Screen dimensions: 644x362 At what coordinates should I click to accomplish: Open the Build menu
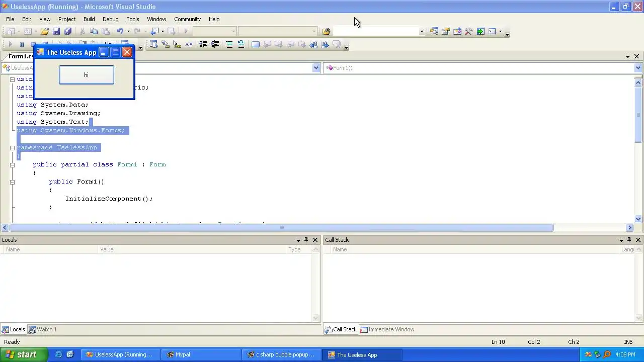click(x=89, y=19)
